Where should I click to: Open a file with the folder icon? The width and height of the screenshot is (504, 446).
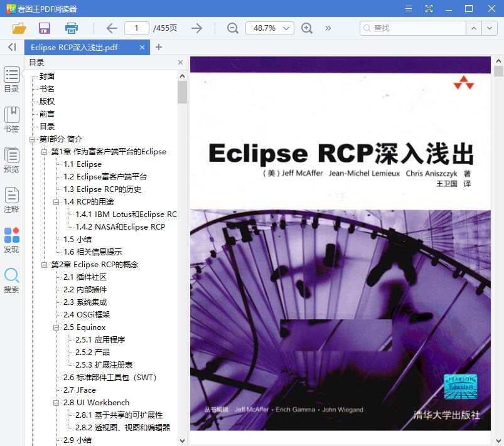pos(19,28)
